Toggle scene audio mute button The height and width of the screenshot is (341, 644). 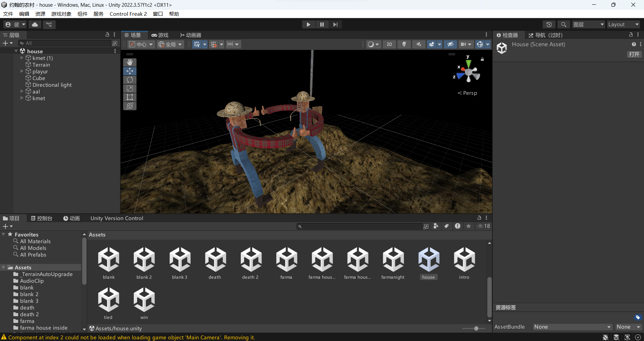pos(419,44)
